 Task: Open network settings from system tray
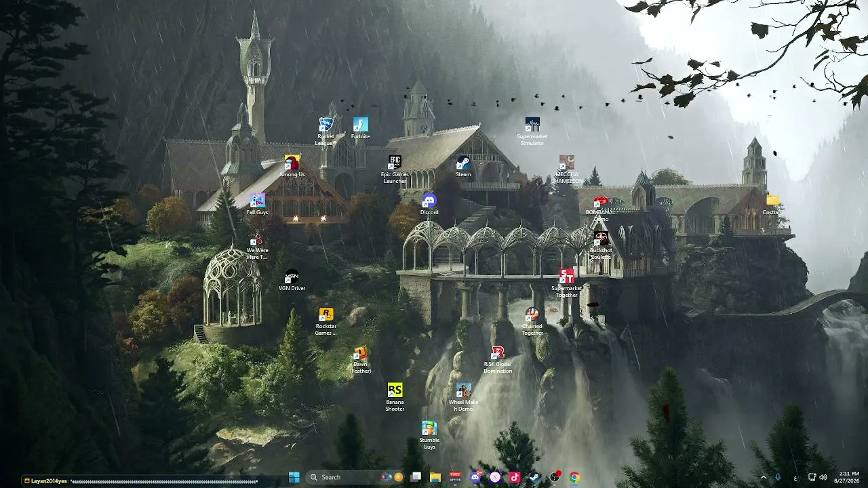pos(812,477)
